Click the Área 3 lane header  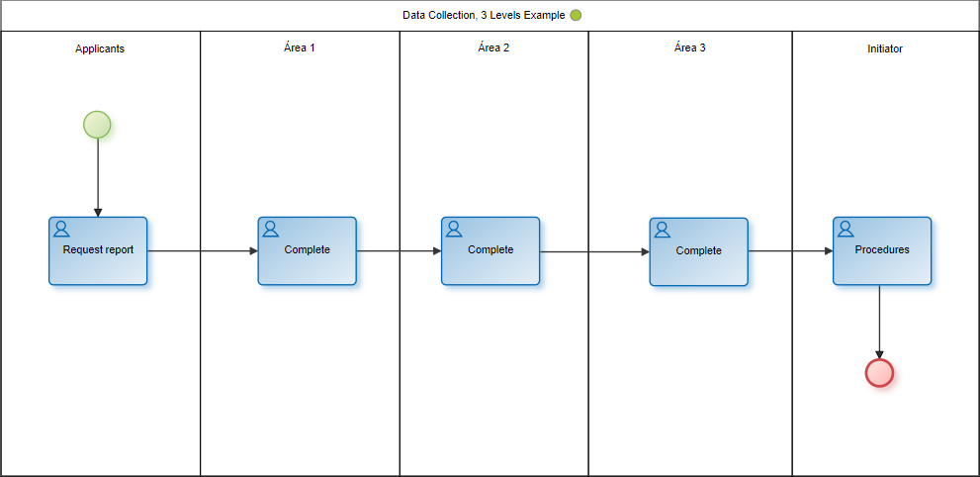[x=689, y=48]
